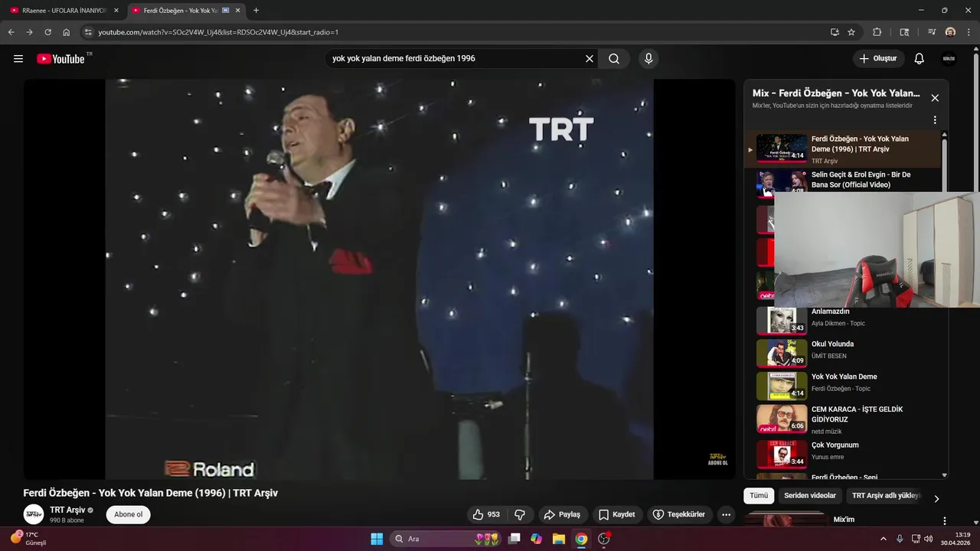Select the Tümü filter chip
This screenshot has width=980, height=551.
coord(759,496)
